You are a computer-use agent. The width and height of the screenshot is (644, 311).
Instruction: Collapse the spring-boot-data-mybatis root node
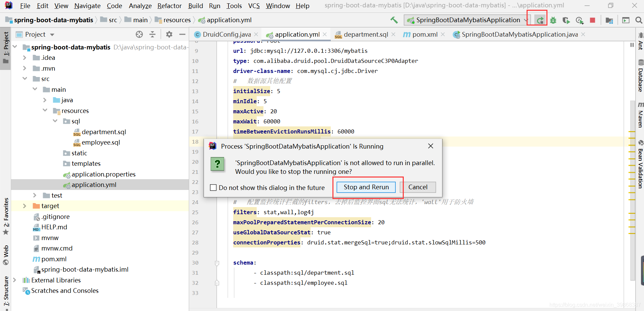tap(15, 47)
